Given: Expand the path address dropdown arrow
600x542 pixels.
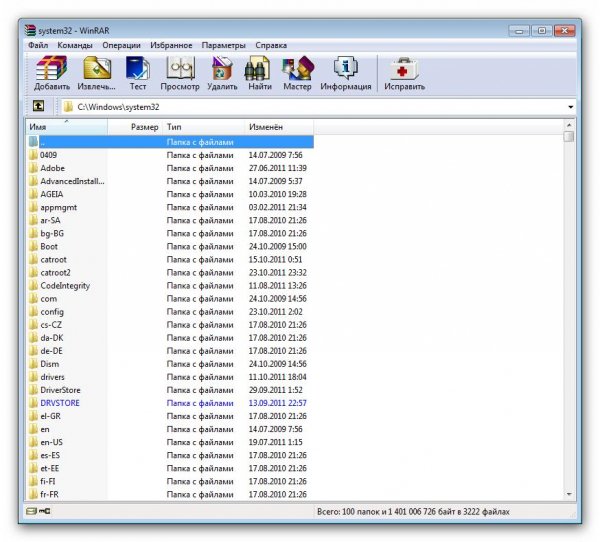Looking at the screenshot, I should pyautogui.click(x=570, y=107).
